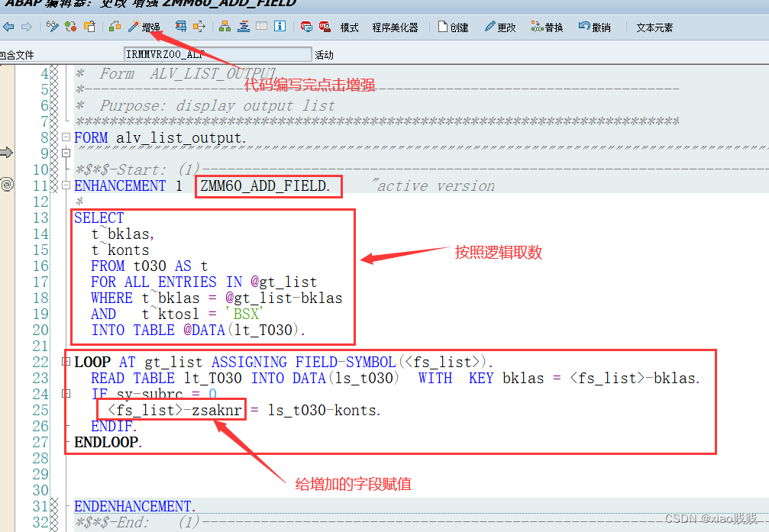This screenshot has height=532, width=769.
Task: Click the IRMMVRZOO_ALP include file input field
Action: (214, 54)
